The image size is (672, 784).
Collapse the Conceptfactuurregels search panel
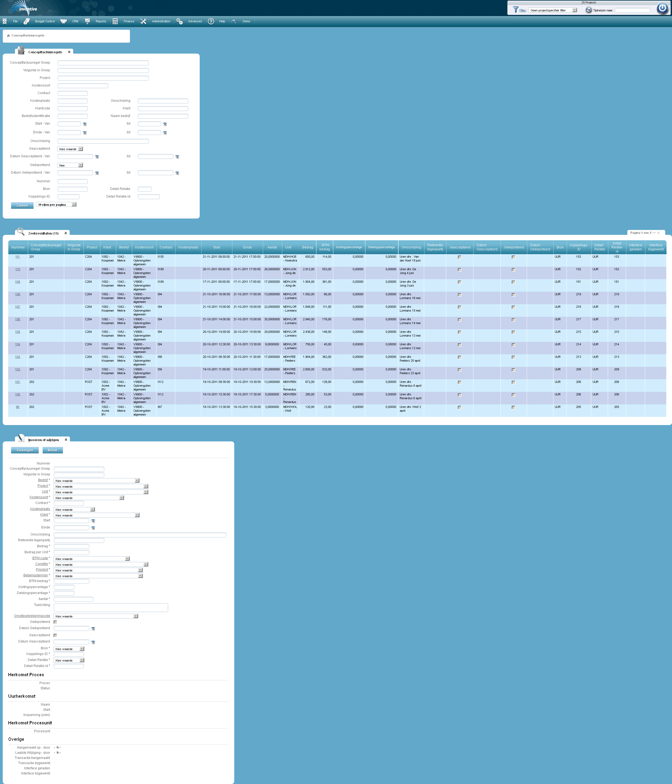[69, 52]
